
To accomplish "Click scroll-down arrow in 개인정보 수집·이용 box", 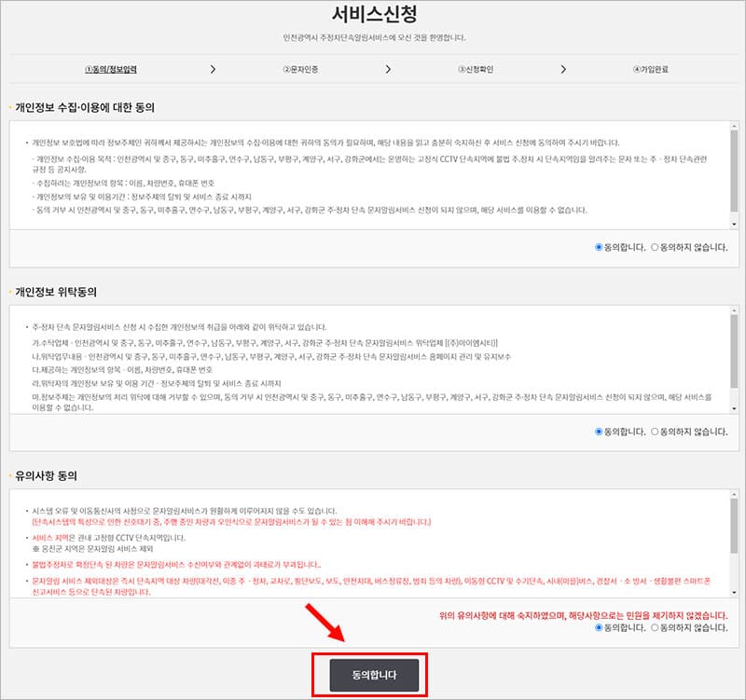I will pos(734,224).
